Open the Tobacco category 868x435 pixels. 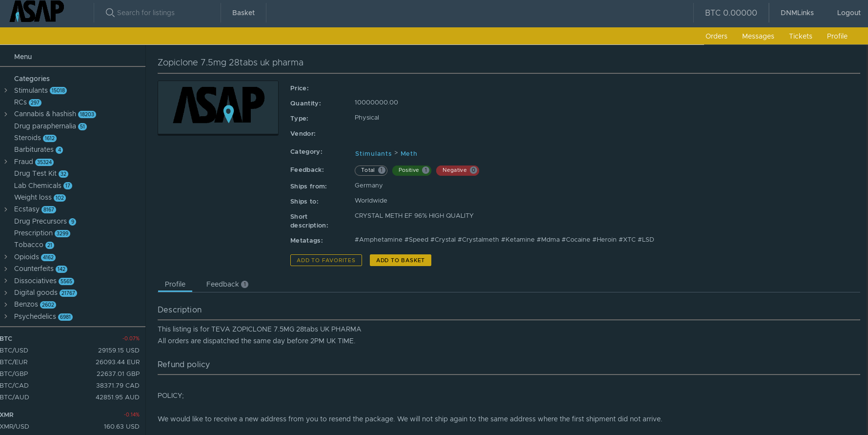29,245
